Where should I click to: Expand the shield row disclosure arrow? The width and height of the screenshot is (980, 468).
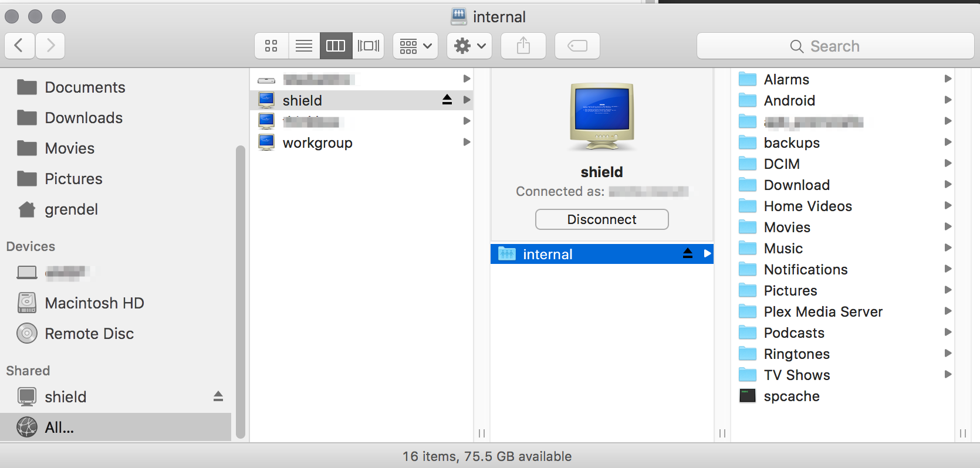coord(467,100)
